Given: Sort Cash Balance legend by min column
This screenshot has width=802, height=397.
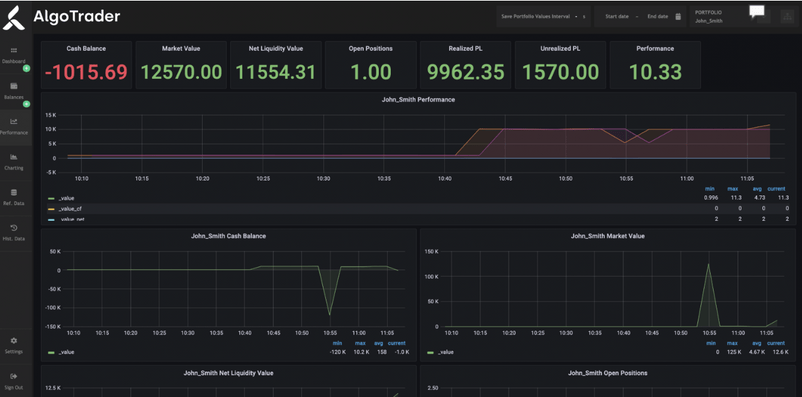Looking at the screenshot, I should 337,343.
